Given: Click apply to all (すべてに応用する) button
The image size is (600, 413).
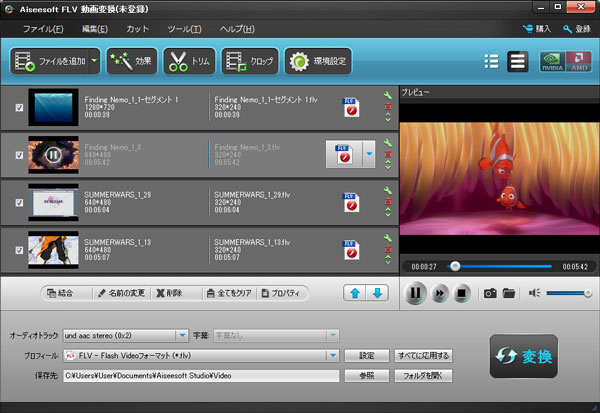Looking at the screenshot, I should pos(424,355).
